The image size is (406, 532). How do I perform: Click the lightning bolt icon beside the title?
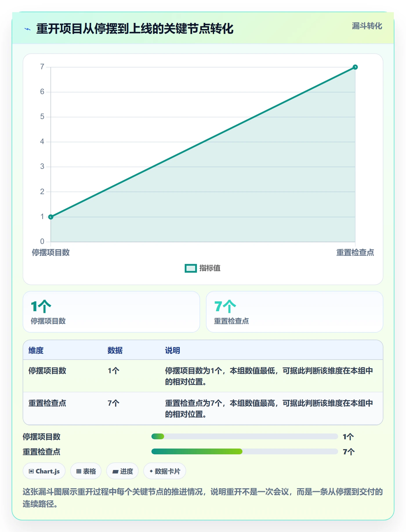[x=28, y=29]
